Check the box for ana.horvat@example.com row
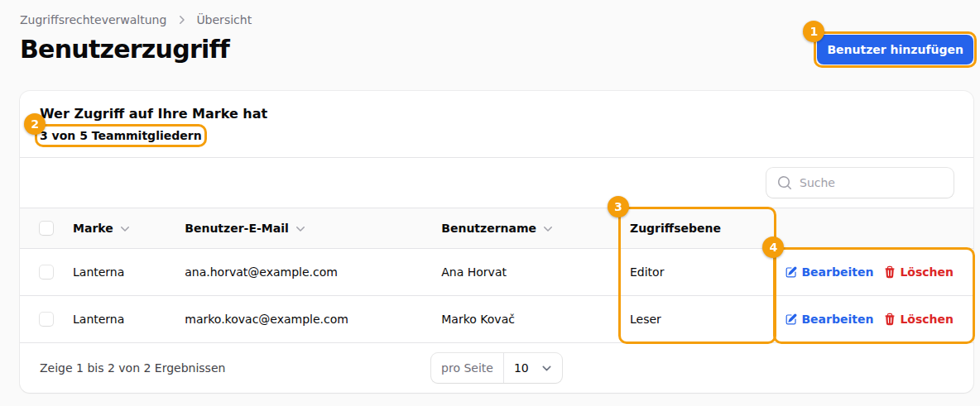 46,272
